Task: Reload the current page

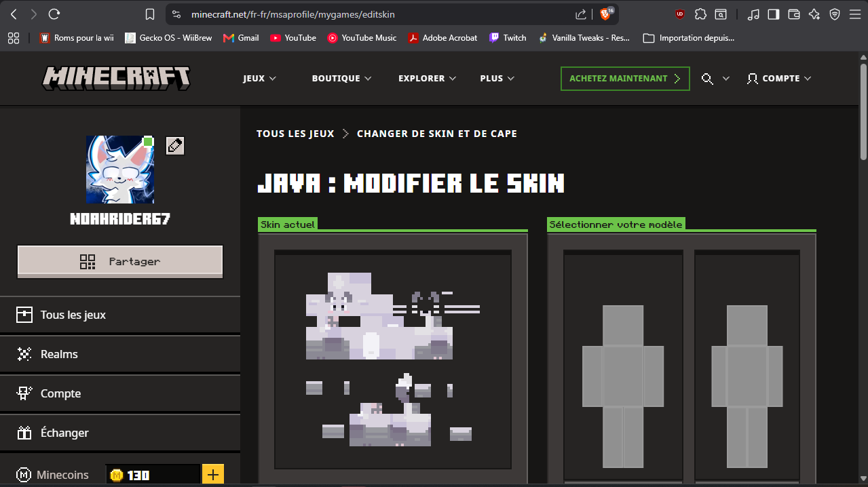Action: pyautogui.click(x=55, y=14)
